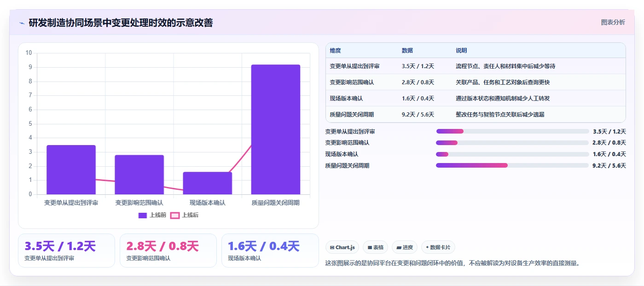Click the 数据 table column header
The image size is (644, 286).
click(407, 51)
